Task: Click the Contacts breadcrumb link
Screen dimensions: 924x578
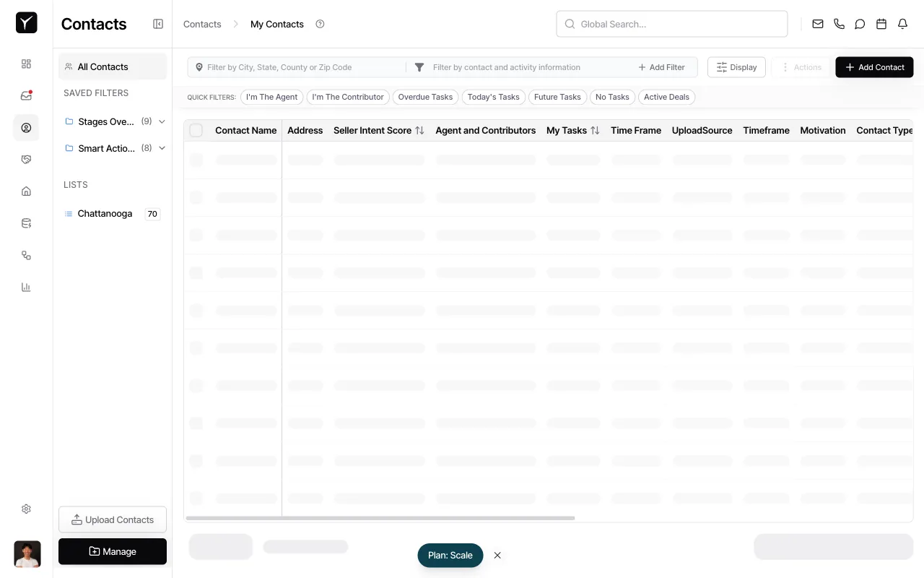Action: click(202, 24)
